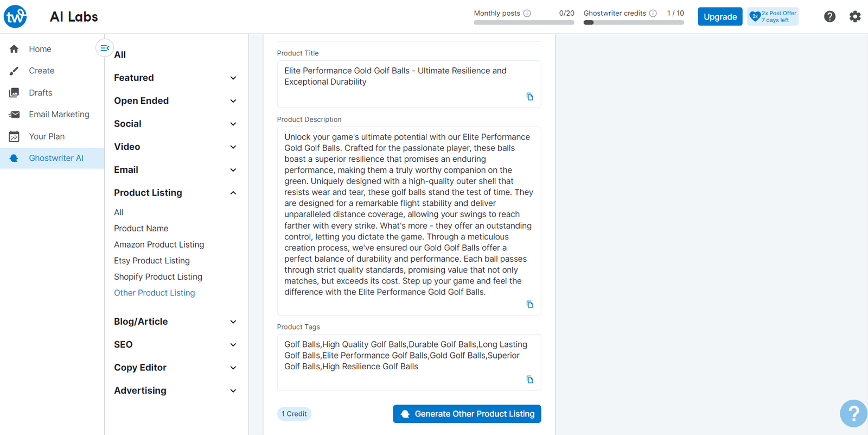Click the Ghostwriter credits progress bar
Image resolution: width=868 pixels, height=435 pixels.
(634, 23)
